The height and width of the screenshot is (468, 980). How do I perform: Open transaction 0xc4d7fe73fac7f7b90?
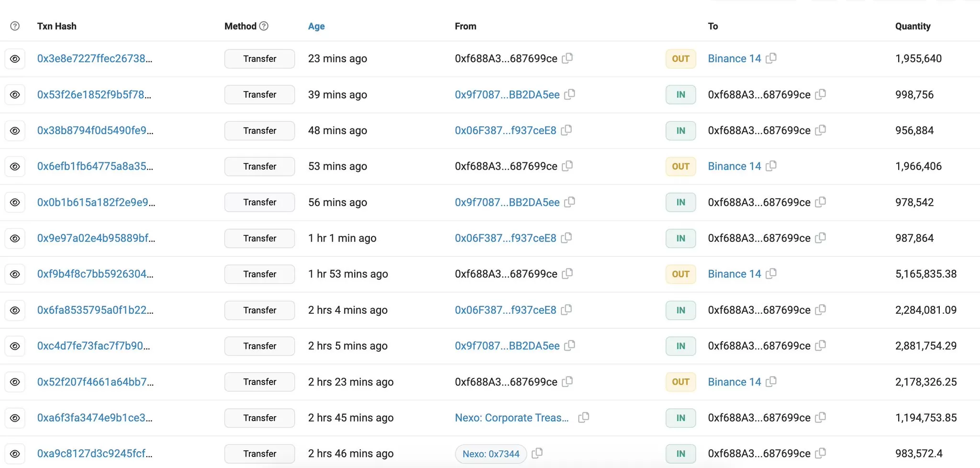click(x=93, y=346)
